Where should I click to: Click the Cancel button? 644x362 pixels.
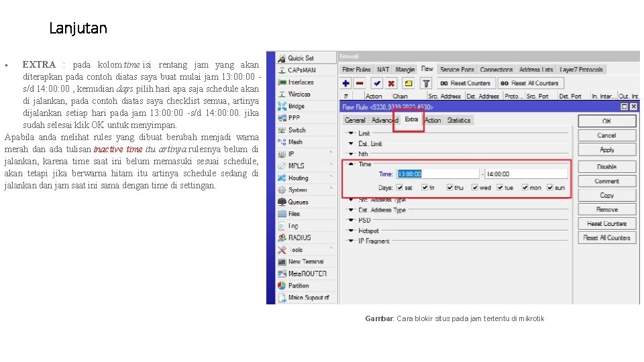coord(606,135)
